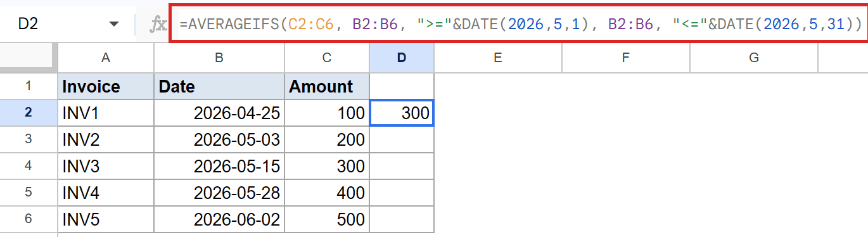Viewport: 868px width, 237px height.
Task: Click the Date header cell
Action: 219,86
